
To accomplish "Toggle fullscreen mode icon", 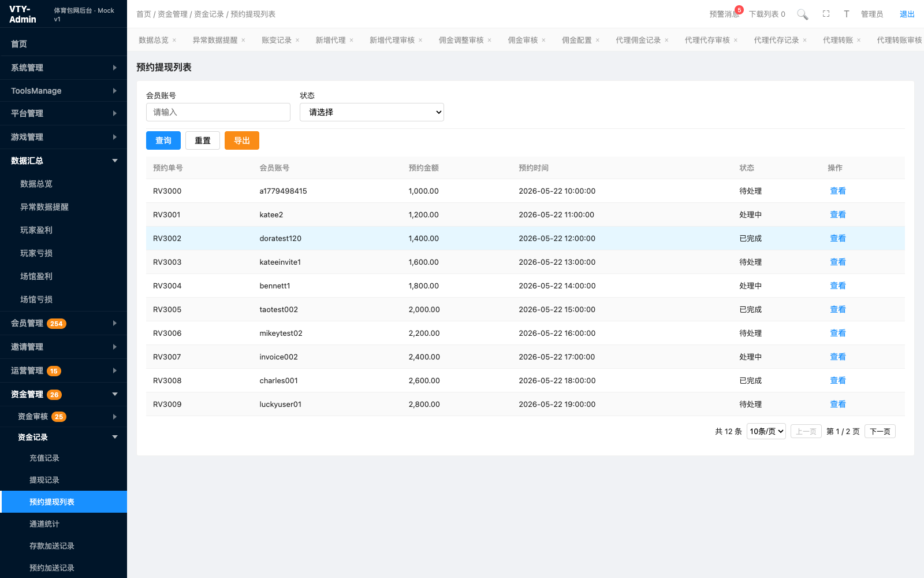I will click(826, 14).
